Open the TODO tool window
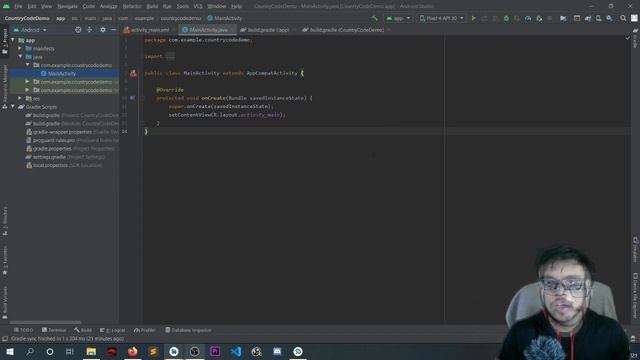Viewport: 640px width, 360px height. click(x=23, y=330)
